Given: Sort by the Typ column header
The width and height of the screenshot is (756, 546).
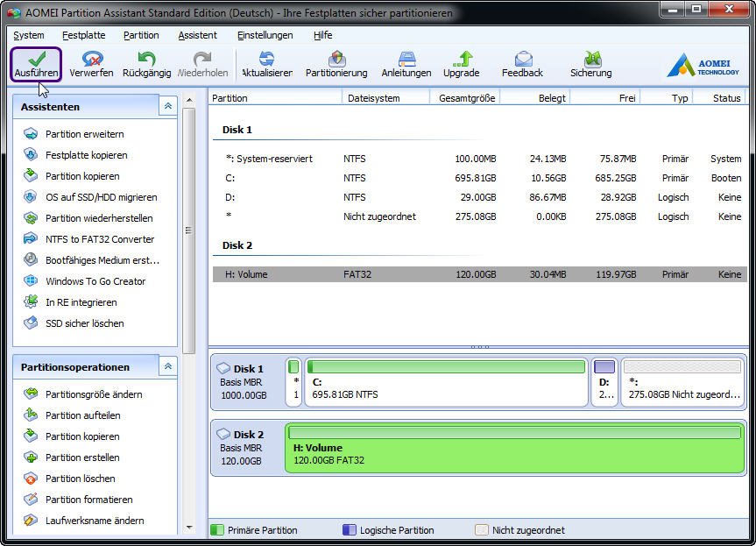Looking at the screenshot, I should (667, 98).
